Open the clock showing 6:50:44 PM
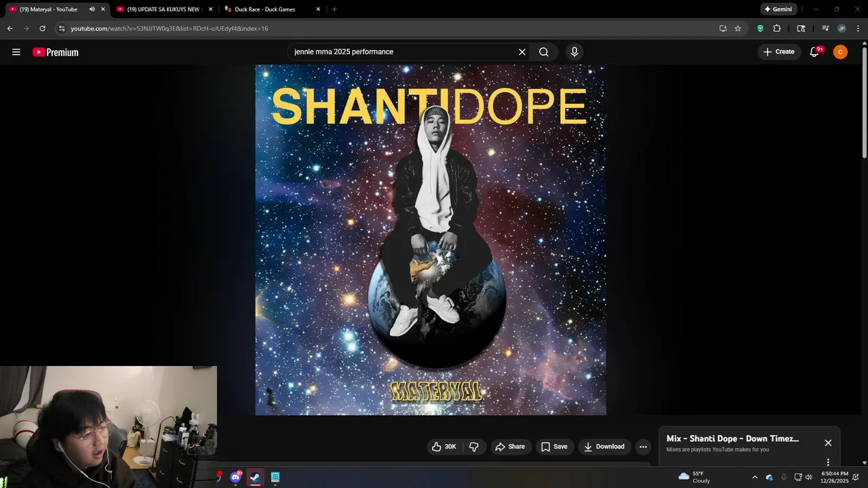The width and height of the screenshot is (868, 488). pyautogui.click(x=835, y=477)
